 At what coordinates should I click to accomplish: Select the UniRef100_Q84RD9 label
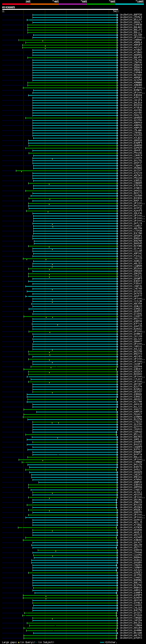(131, 118)
